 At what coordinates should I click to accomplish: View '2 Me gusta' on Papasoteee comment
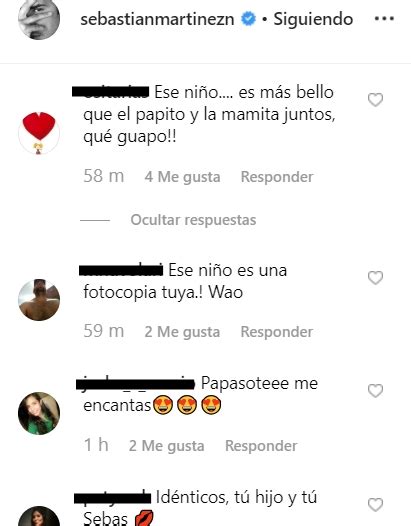tap(166, 446)
